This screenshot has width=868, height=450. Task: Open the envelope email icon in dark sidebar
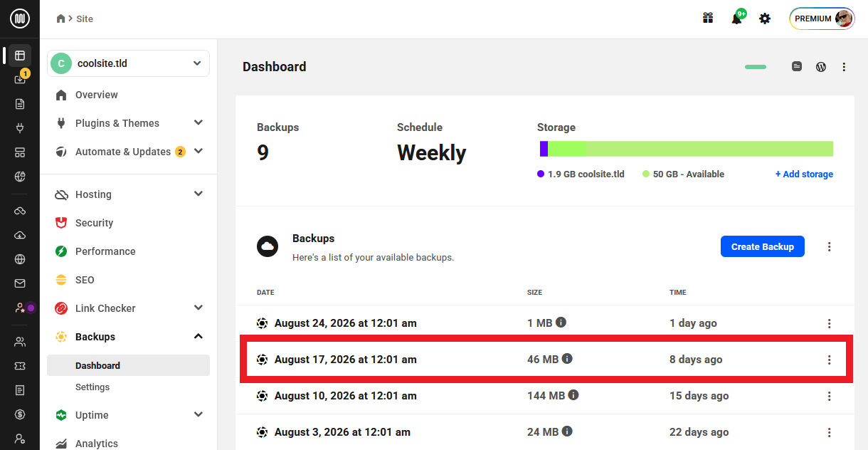tap(20, 283)
